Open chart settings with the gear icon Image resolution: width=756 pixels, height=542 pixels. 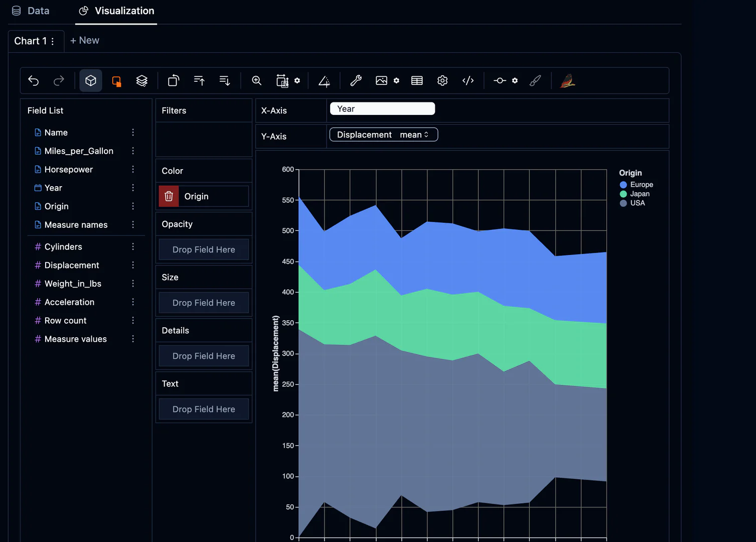[x=442, y=80]
